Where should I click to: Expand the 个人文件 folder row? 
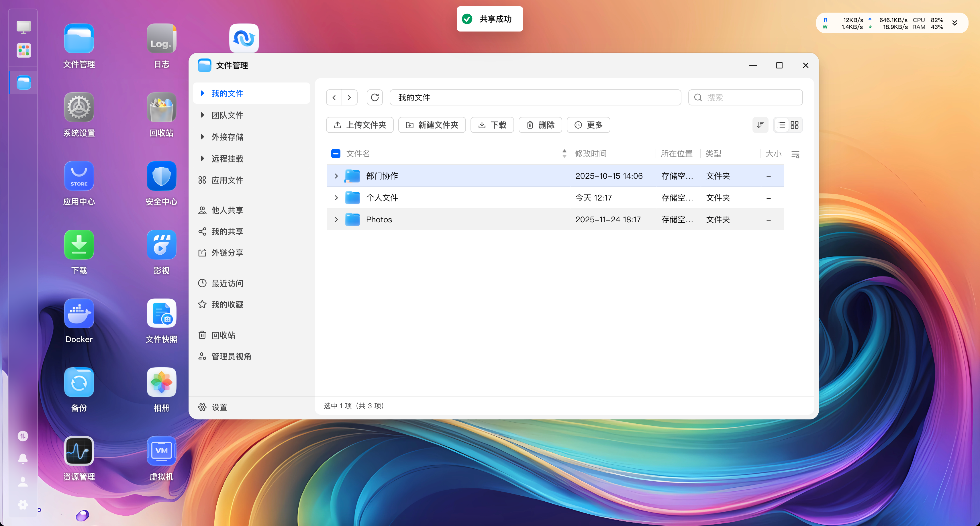(336, 198)
